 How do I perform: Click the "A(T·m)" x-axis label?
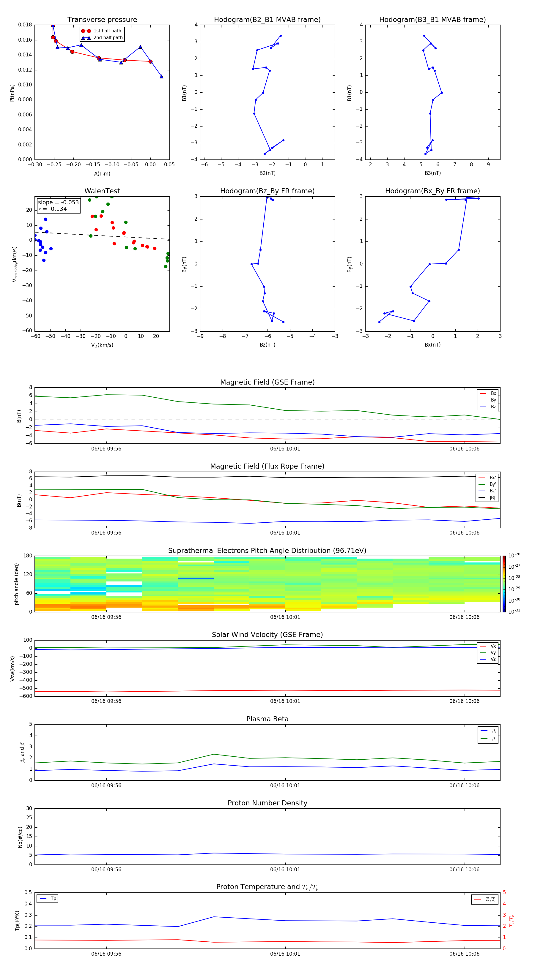[102, 174]
